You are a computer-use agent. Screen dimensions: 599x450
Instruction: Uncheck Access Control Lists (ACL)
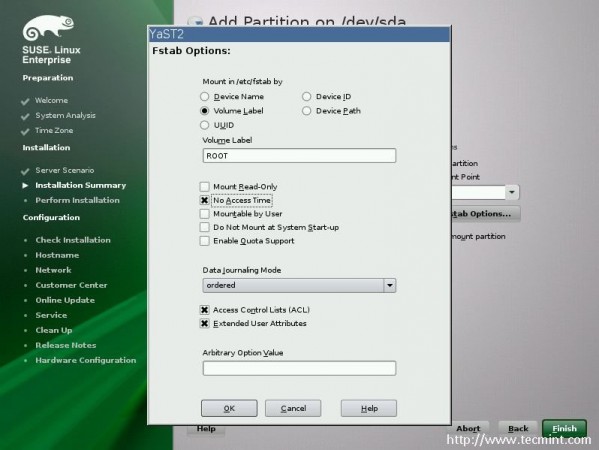pyautogui.click(x=205, y=310)
